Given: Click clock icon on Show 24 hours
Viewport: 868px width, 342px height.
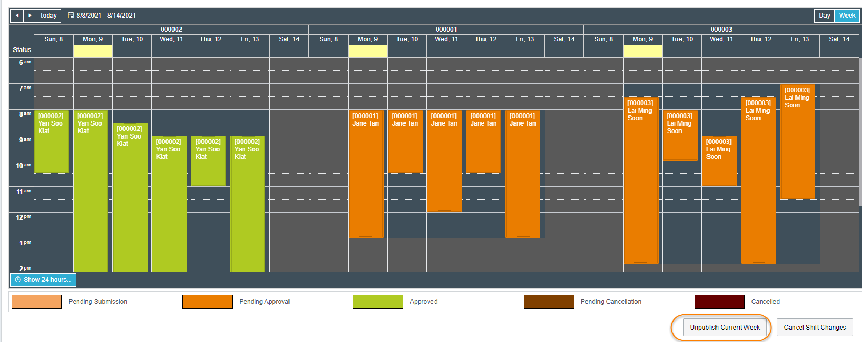Looking at the screenshot, I should pos(18,280).
